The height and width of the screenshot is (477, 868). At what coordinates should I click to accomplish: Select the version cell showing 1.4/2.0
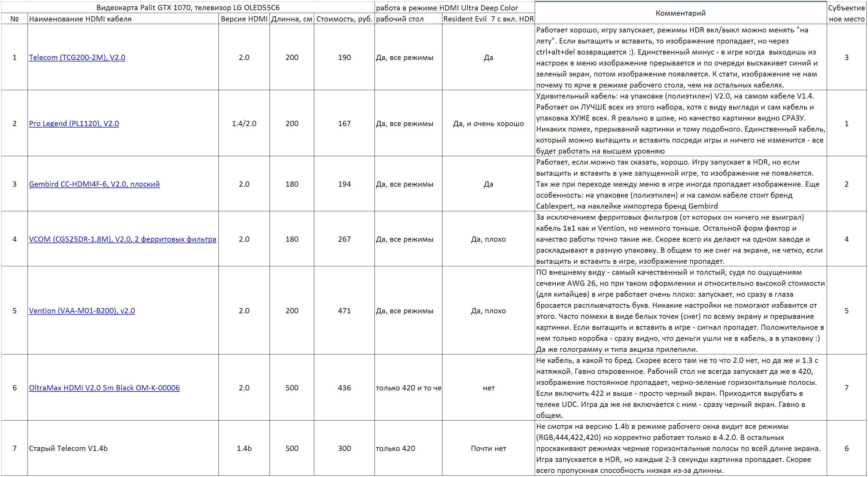click(x=244, y=123)
